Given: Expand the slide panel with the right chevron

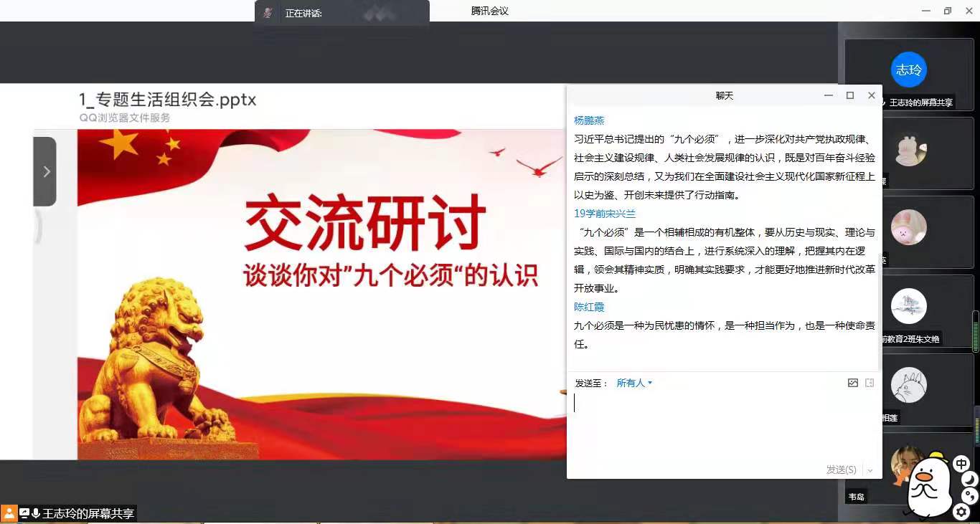Looking at the screenshot, I should click(x=46, y=171).
